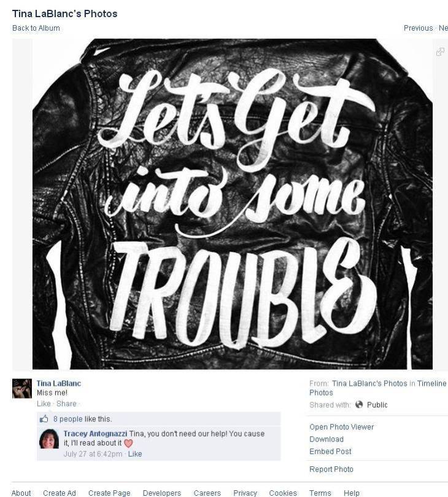Like Tracey Antognazzi's comment
This screenshot has height=497, width=448.
[135, 453]
